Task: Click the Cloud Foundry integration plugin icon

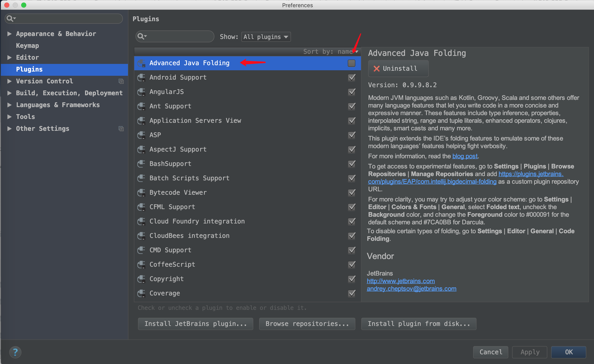Action: (x=141, y=221)
